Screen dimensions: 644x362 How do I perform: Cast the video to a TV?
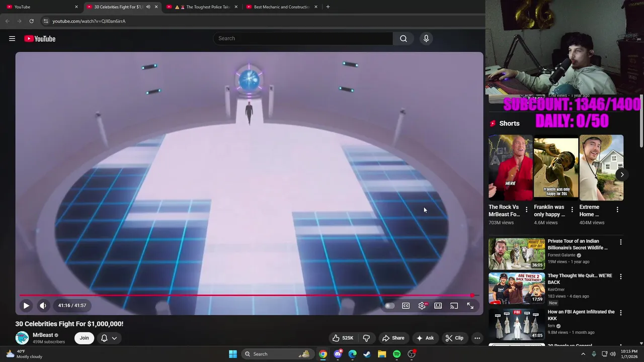[x=454, y=306]
